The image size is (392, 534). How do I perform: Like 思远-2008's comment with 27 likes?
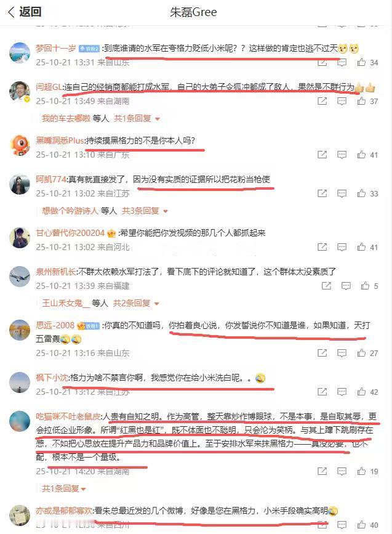pyautogui.click(x=361, y=353)
